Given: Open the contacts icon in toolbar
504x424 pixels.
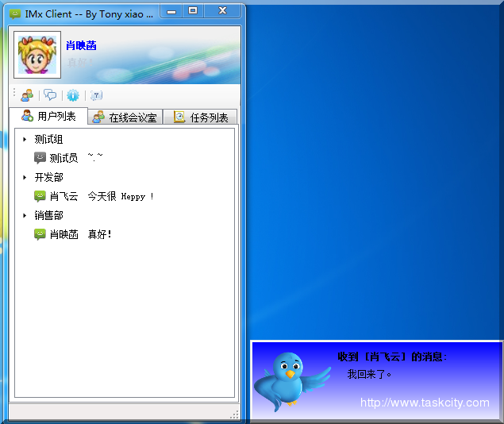Looking at the screenshot, I should 27,95.
